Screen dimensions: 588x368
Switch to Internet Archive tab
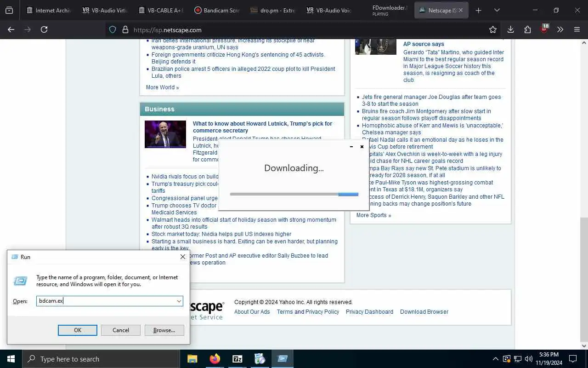coord(50,10)
